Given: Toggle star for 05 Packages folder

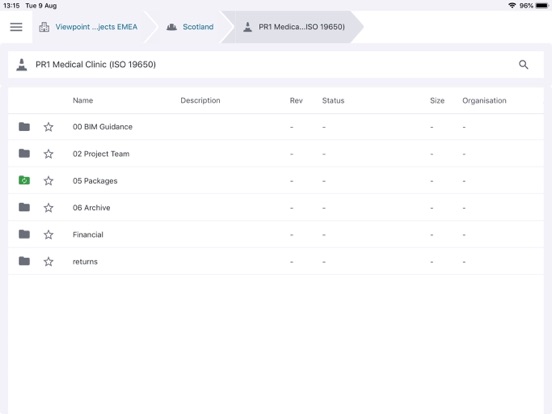Looking at the screenshot, I should 49,181.
